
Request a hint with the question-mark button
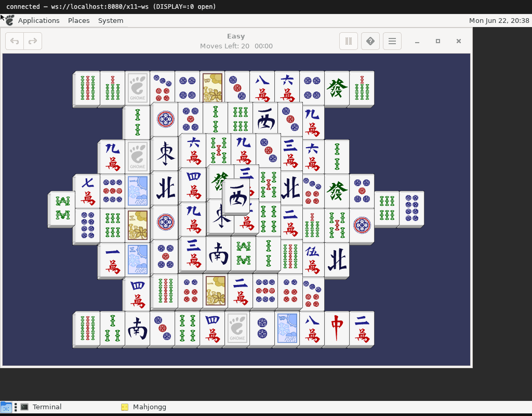tap(370, 41)
